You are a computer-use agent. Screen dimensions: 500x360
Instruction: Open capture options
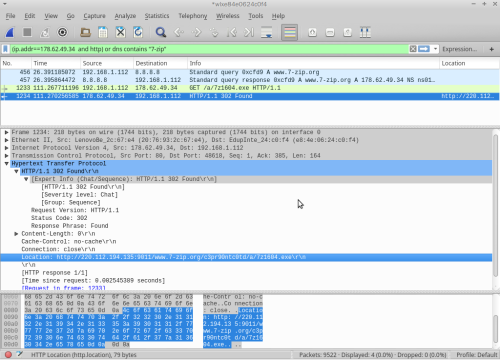point(62,32)
